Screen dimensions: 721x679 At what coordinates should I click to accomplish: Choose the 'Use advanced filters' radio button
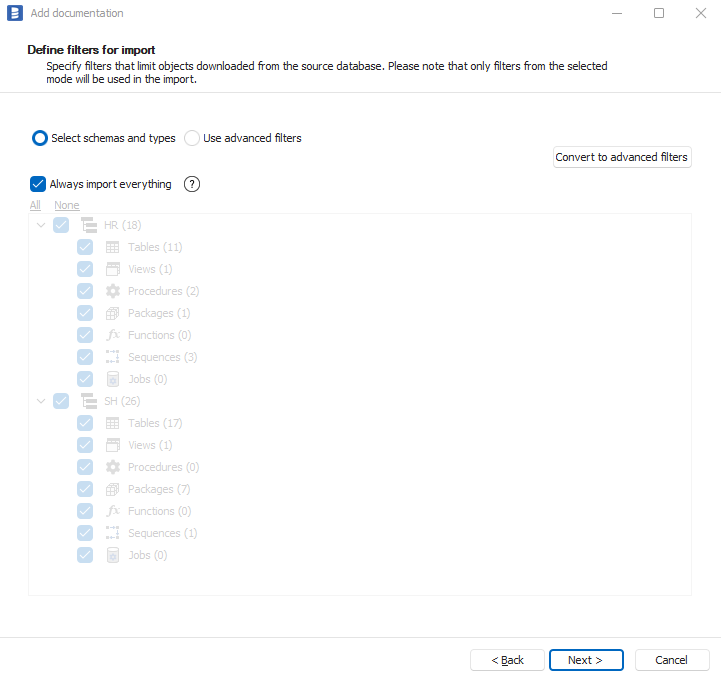[192, 138]
